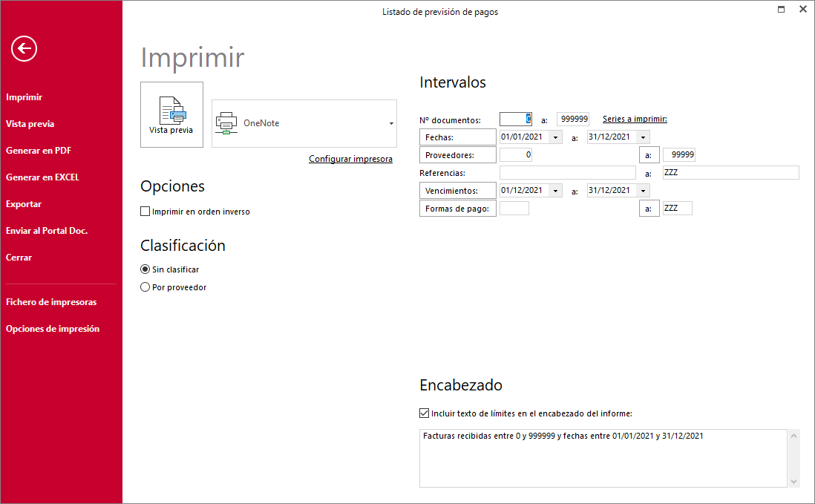Click the OneNote printer icon
Screen dimensions: 815x504
tap(226, 123)
